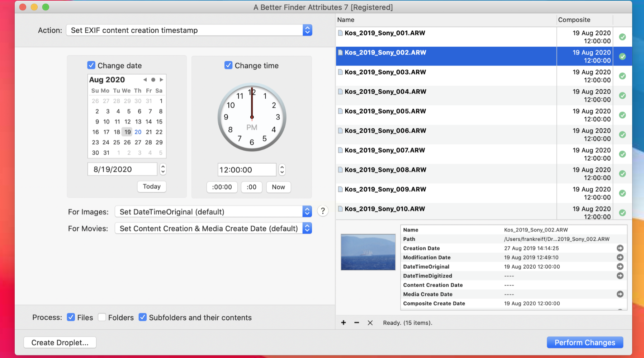Select file Kos_2019_Sony_008.ARW
Viewport: 644px width, 358px height.
click(x=484, y=174)
